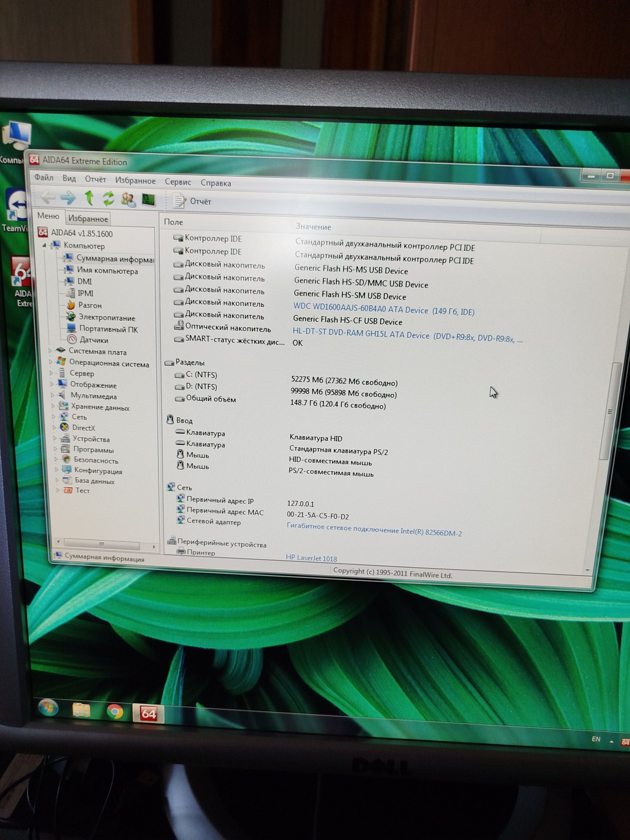This screenshot has width=630, height=840.
Task: Refresh the report with green arrows icon
Action: pos(108,198)
